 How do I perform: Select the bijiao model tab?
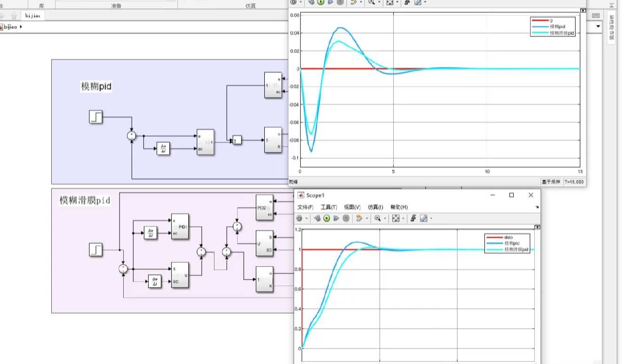tap(33, 16)
